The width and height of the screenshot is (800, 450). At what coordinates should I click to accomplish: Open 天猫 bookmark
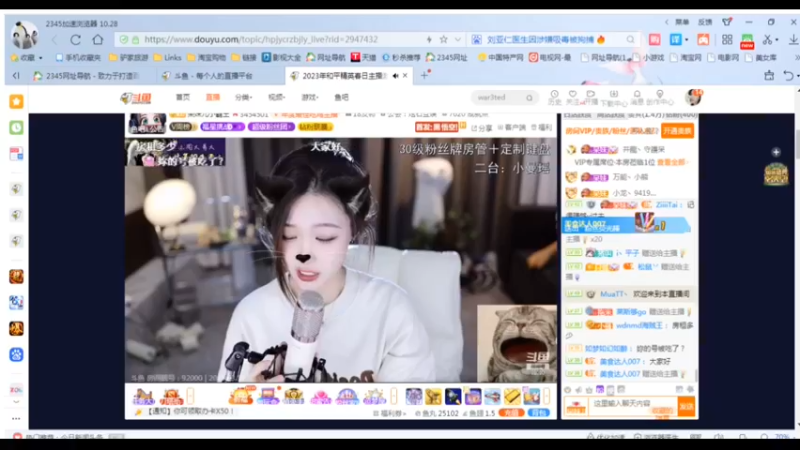tap(363, 58)
